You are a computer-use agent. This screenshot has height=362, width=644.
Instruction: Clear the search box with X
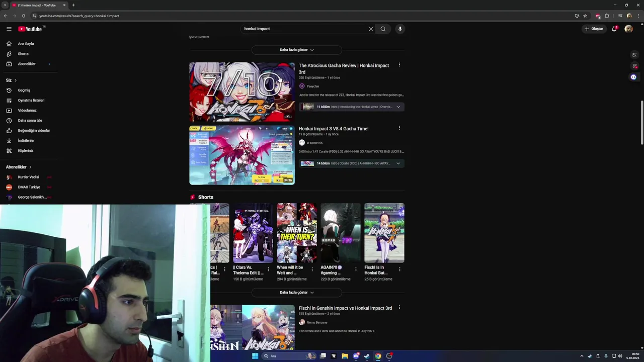coord(371,29)
